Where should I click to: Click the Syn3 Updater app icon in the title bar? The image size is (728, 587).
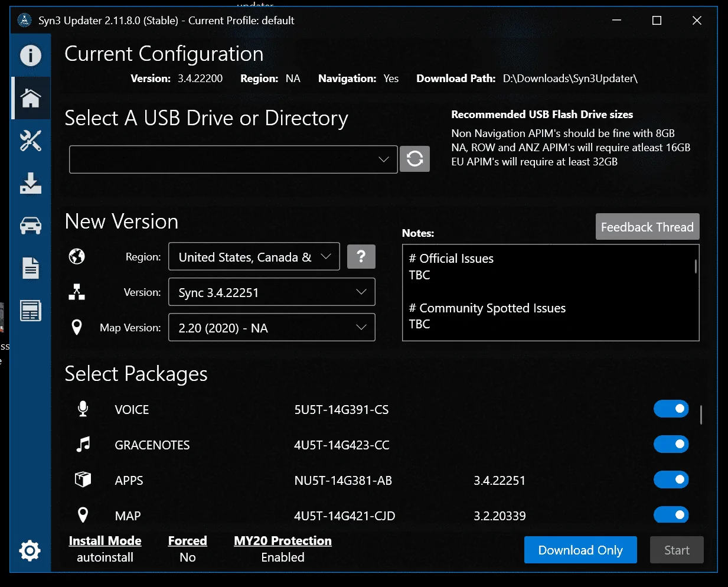(24, 20)
